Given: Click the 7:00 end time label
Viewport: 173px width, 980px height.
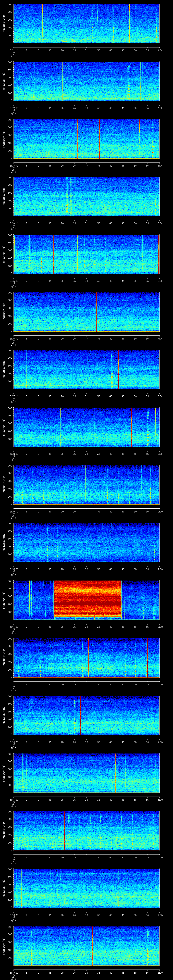Looking at the screenshot, I should [x=160, y=339].
